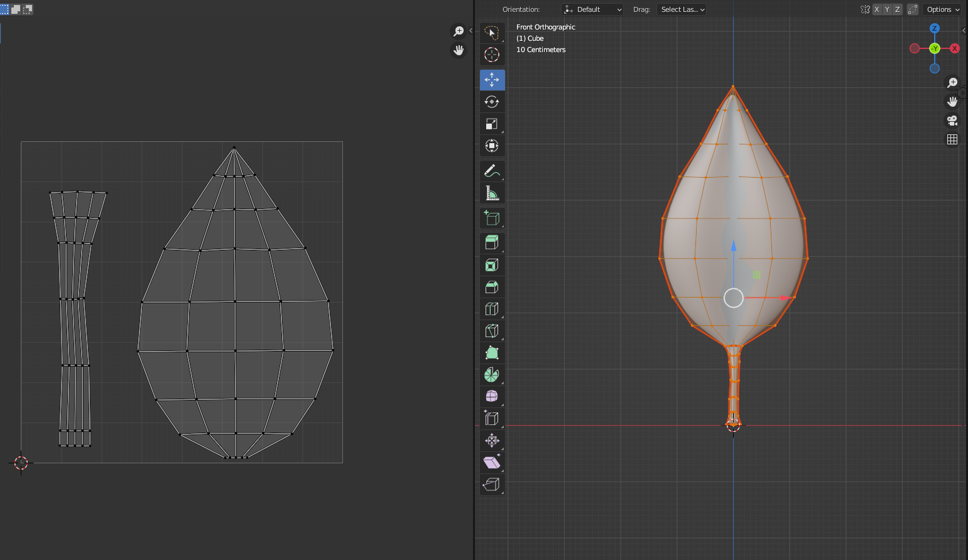Image resolution: width=968 pixels, height=560 pixels.
Task: Click the pan hand in UV editor
Action: click(459, 50)
